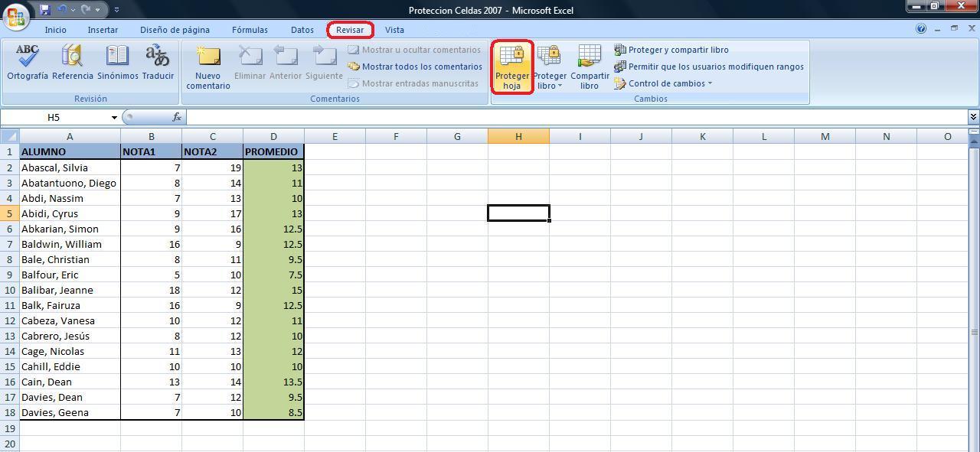The image size is (980, 452).
Task: Switch to the Vista tab
Action: pos(394,30)
